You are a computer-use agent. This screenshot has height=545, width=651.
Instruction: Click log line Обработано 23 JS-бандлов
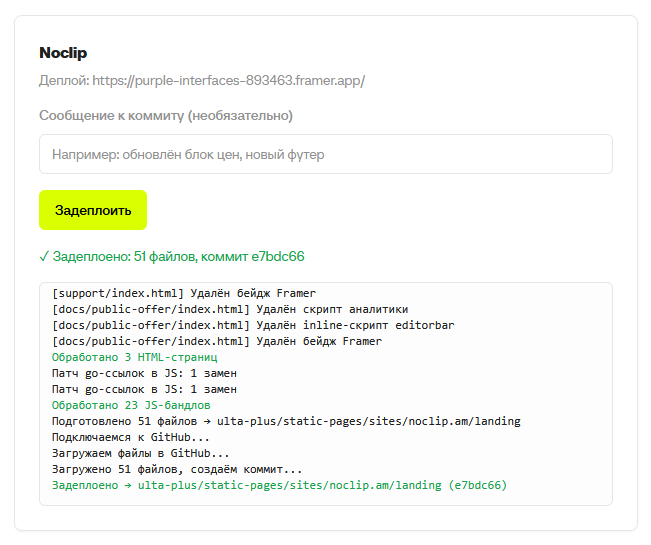[x=131, y=405]
